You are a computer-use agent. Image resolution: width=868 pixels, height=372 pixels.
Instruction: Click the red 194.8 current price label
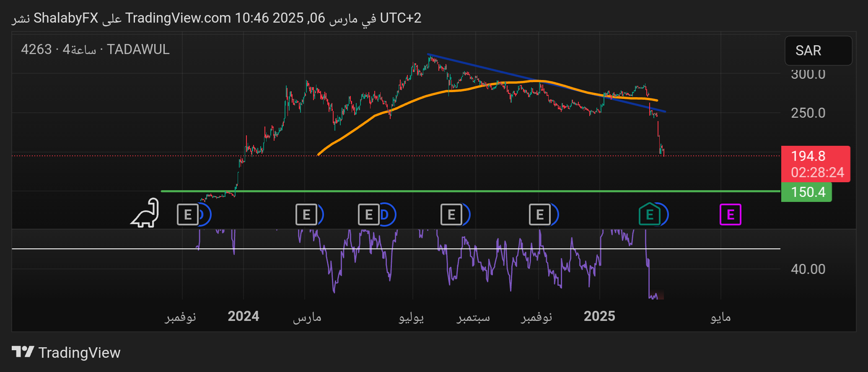tap(815, 164)
